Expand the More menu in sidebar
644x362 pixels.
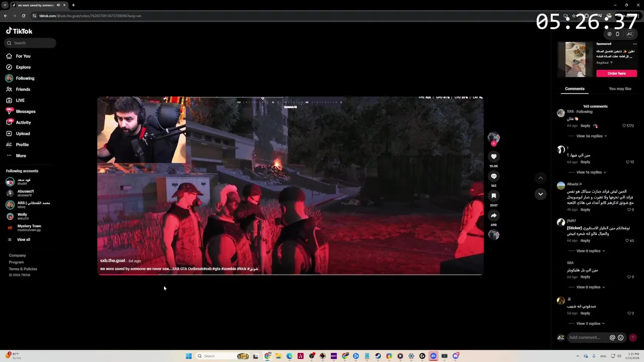pos(16,156)
